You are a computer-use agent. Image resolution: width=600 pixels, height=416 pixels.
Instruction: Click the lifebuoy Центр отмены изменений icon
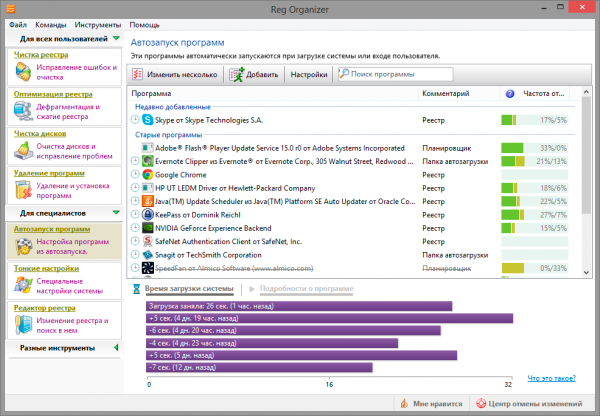481,403
